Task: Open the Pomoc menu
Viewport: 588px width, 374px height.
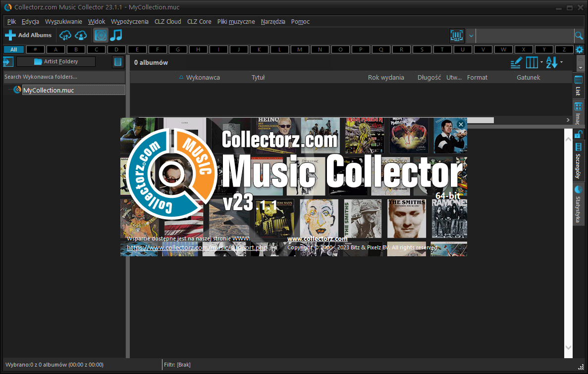Action: (x=300, y=22)
